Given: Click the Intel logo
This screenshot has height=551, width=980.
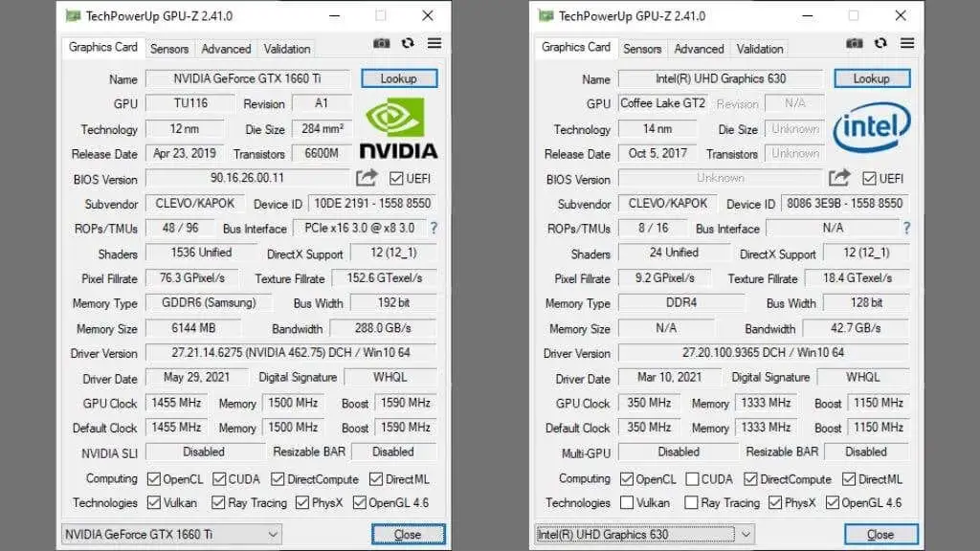Looking at the screenshot, I should pyautogui.click(x=872, y=127).
